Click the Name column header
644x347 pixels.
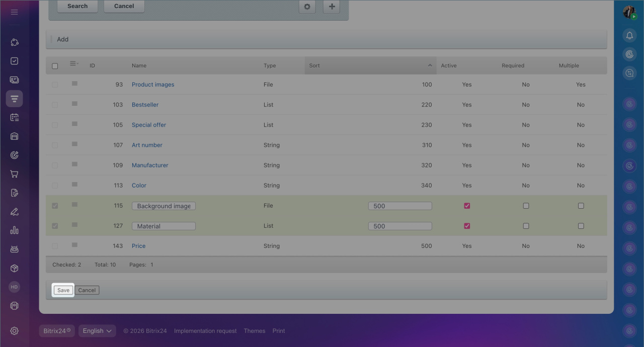click(139, 65)
